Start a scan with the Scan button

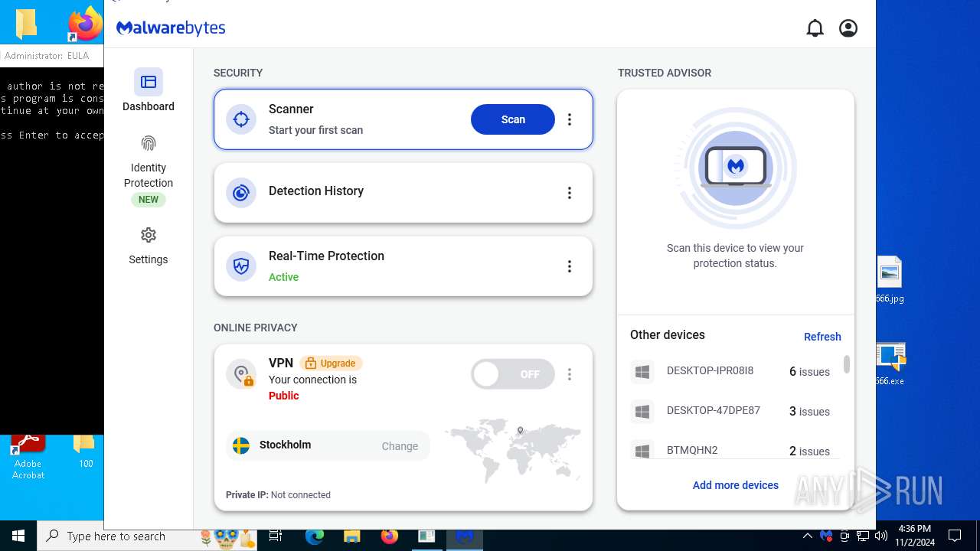513,119
